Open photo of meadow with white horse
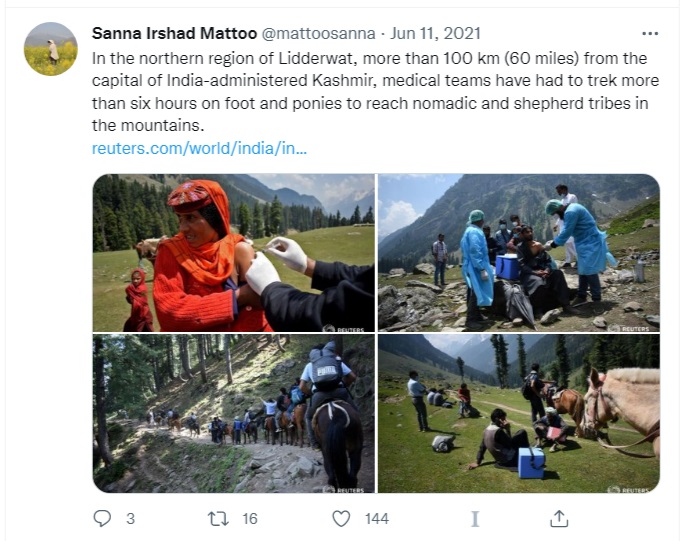680x541 pixels. point(518,413)
